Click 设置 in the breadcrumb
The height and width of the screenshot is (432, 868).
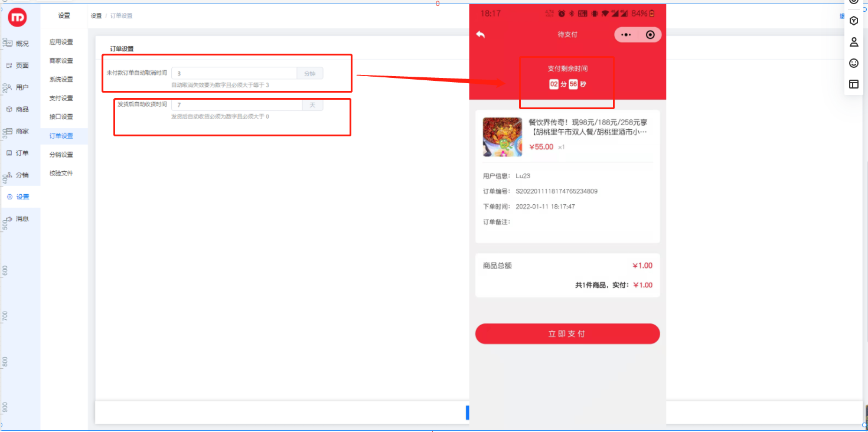pos(96,16)
